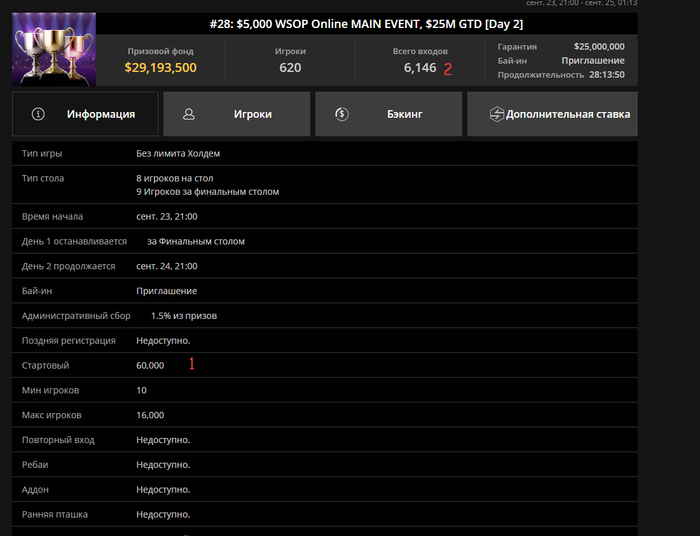Click the Всего входов label
Viewport: 700px width, 536px height.
pyautogui.click(x=420, y=51)
